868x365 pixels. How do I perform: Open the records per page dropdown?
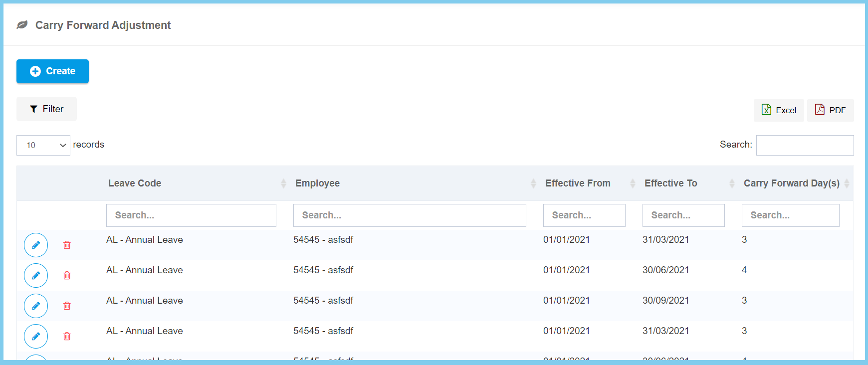[x=43, y=145]
